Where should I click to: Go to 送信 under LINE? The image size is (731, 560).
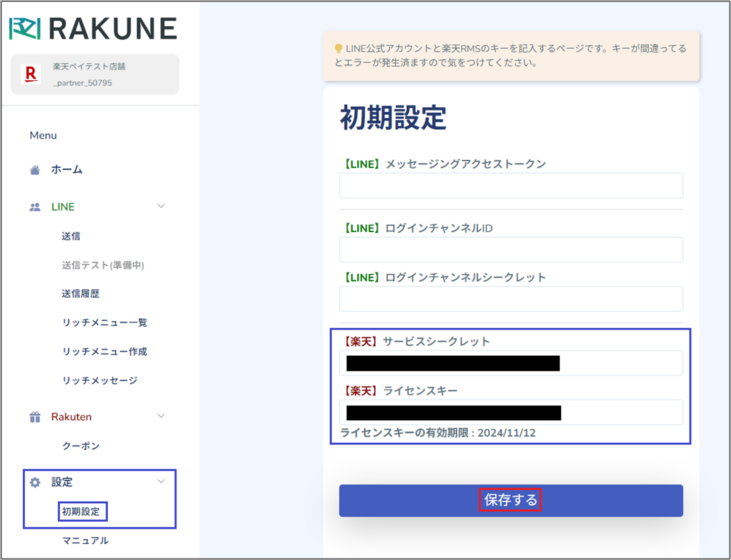(x=71, y=236)
